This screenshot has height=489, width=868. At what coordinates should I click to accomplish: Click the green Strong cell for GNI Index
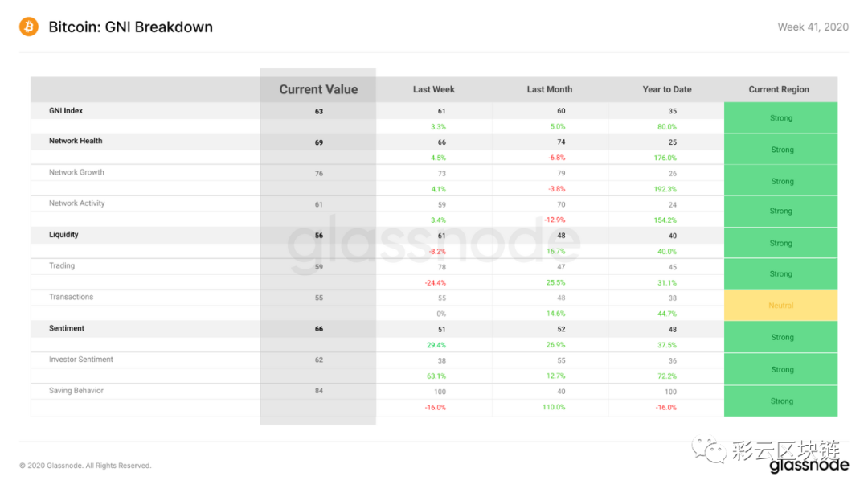(780, 117)
